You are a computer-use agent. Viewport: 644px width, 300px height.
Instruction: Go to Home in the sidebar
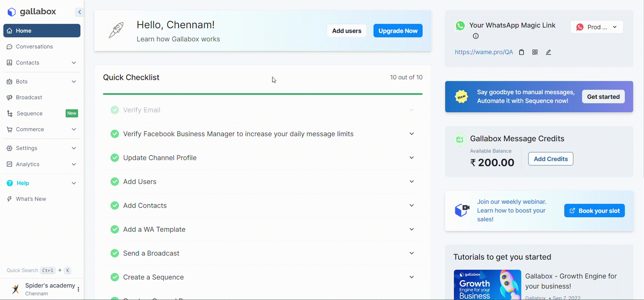coord(42,31)
